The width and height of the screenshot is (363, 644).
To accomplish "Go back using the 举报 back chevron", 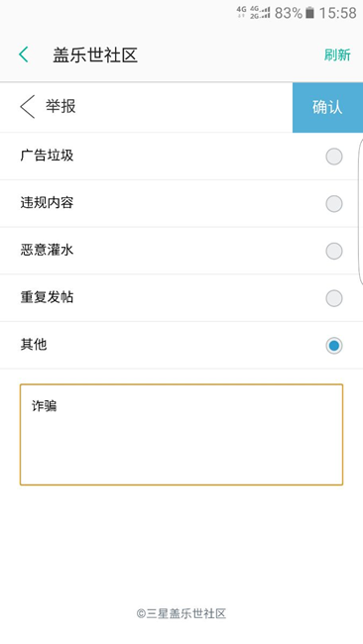I will click(28, 107).
